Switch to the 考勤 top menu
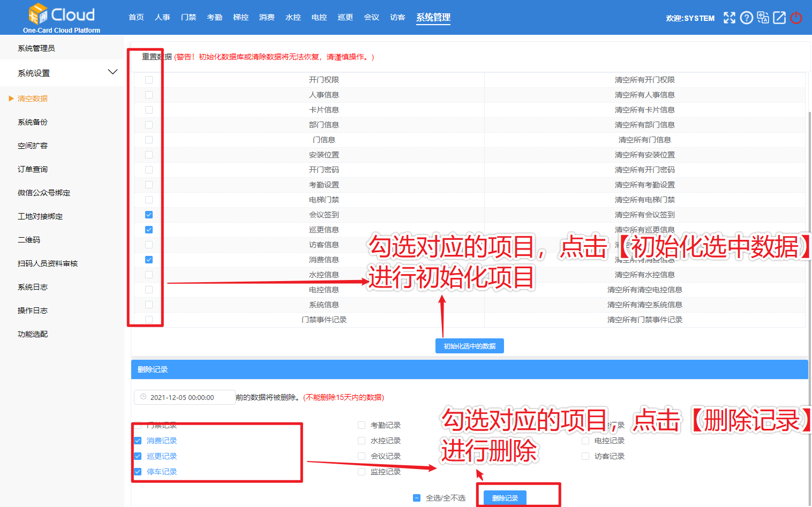812x507 pixels. click(x=215, y=18)
